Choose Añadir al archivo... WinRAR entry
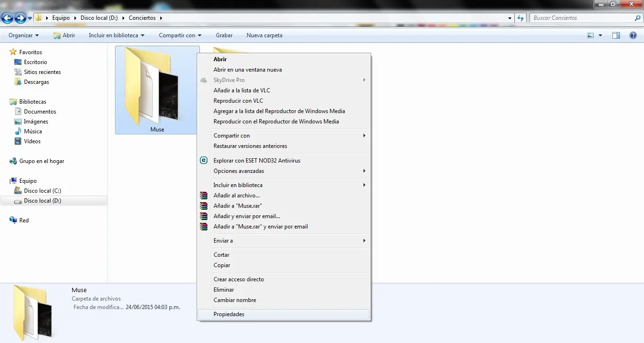The height and width of the screenshot is (343, 644). pos(283,196)
